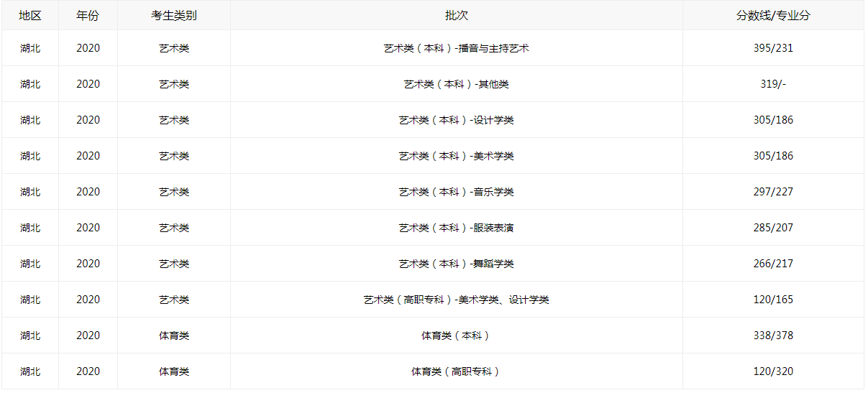The height and width of the screenshot is (393, 868).
Task: Select the 考生类别 column header
Action: (173, 15)
